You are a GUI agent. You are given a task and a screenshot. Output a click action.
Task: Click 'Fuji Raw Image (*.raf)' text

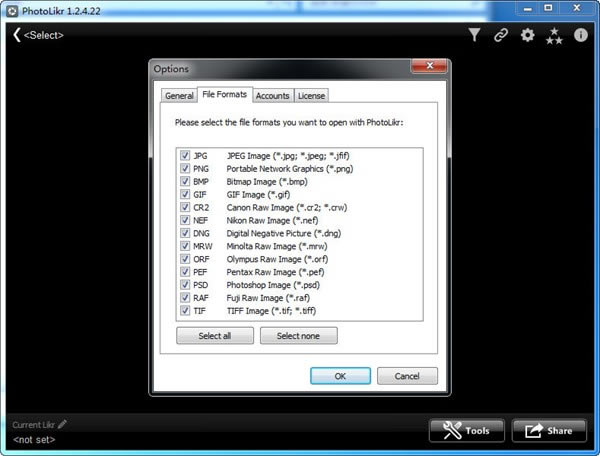click(x=268, y=298)
